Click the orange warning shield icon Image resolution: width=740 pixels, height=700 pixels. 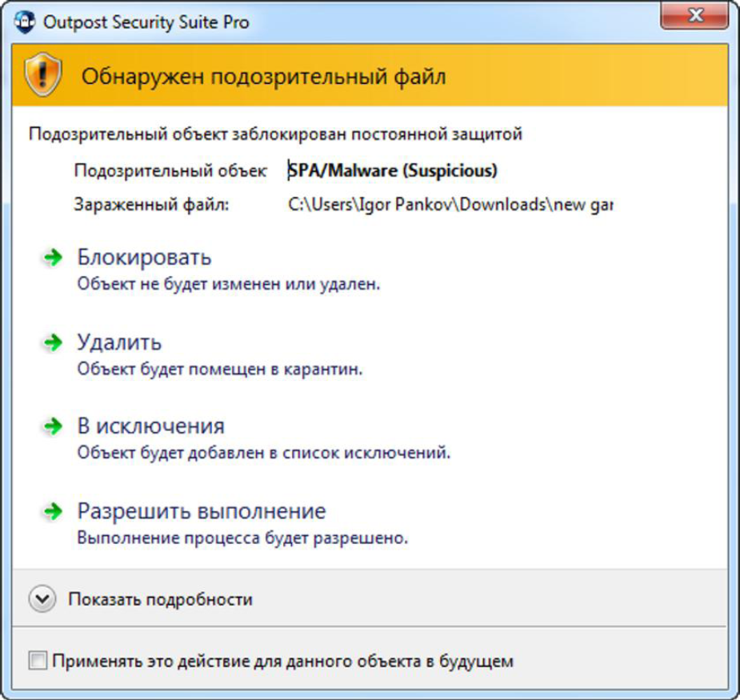click(x=43, y=74)
